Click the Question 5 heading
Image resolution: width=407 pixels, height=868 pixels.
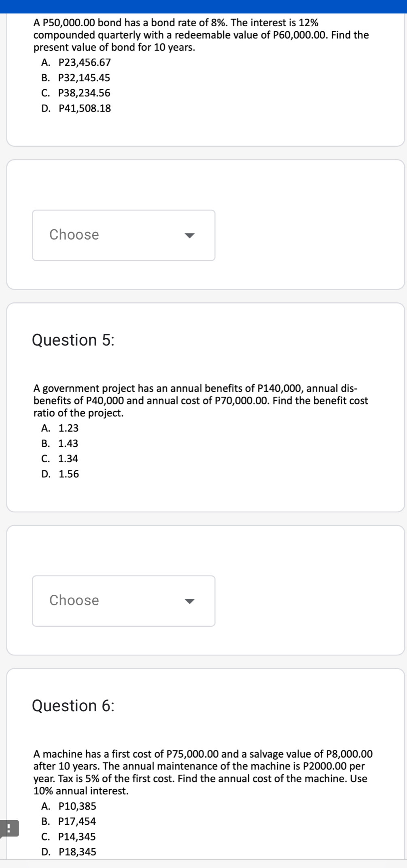(x=73, y=340)
